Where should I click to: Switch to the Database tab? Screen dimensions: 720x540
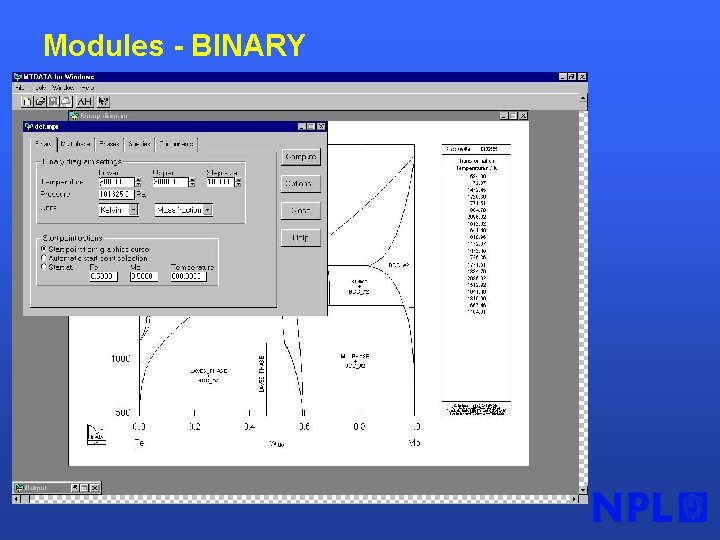76,144
